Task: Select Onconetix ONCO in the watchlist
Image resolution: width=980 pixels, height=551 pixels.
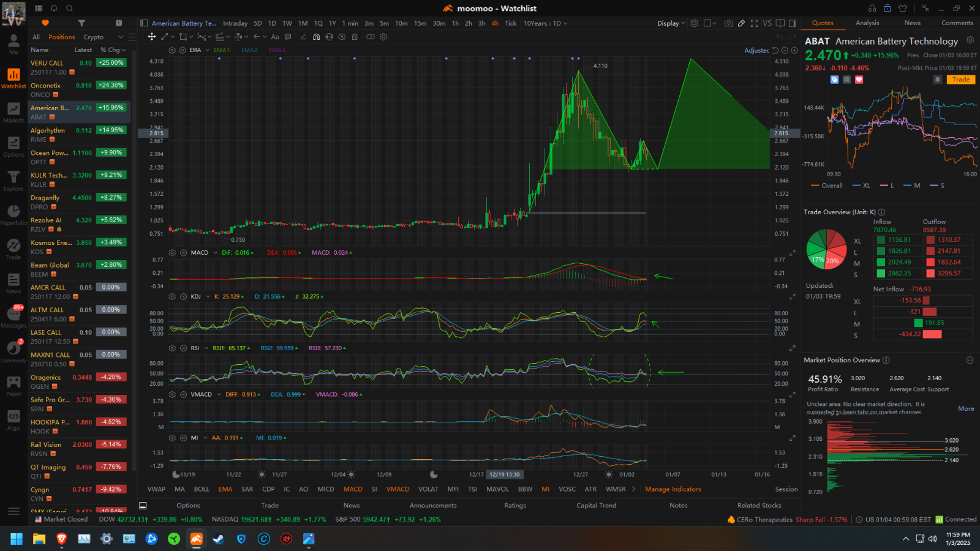Action: (79, 90)
